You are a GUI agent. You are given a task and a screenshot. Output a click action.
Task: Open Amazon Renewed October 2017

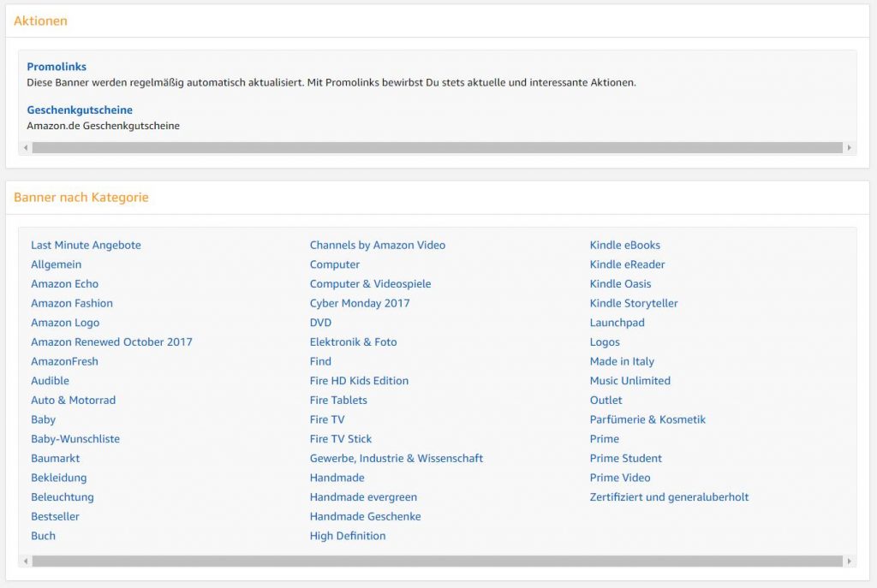(x=112, y=342)
